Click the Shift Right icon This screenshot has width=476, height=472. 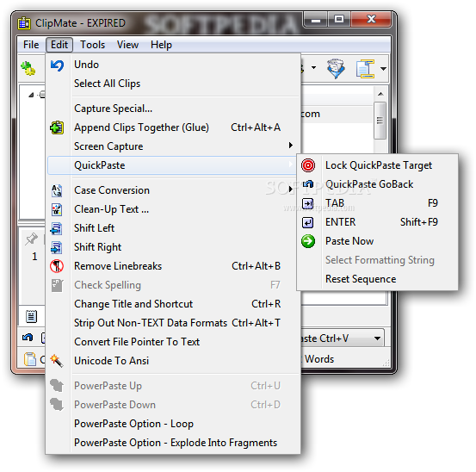(x=57, y=247)
